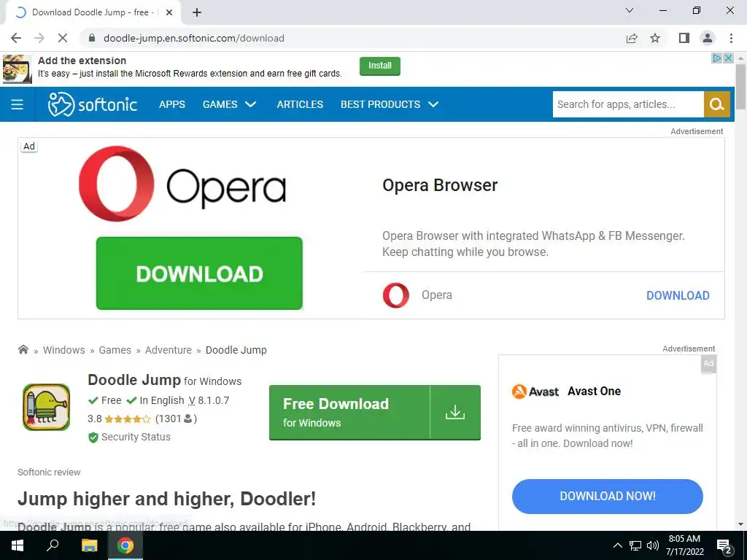Screen dimensions: 747x560
Task: Open the browser side panel icon
Action: click(684, 38)
